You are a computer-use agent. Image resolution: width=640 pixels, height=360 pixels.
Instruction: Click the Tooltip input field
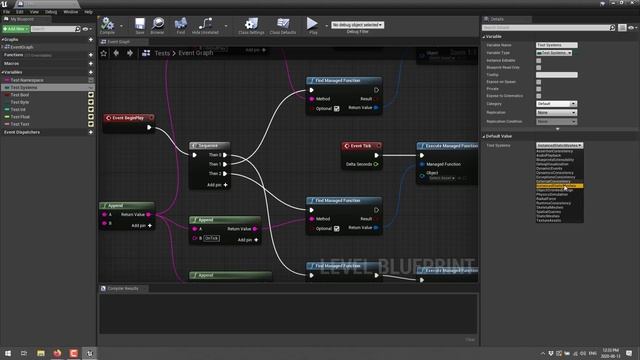tap(556, 75)
